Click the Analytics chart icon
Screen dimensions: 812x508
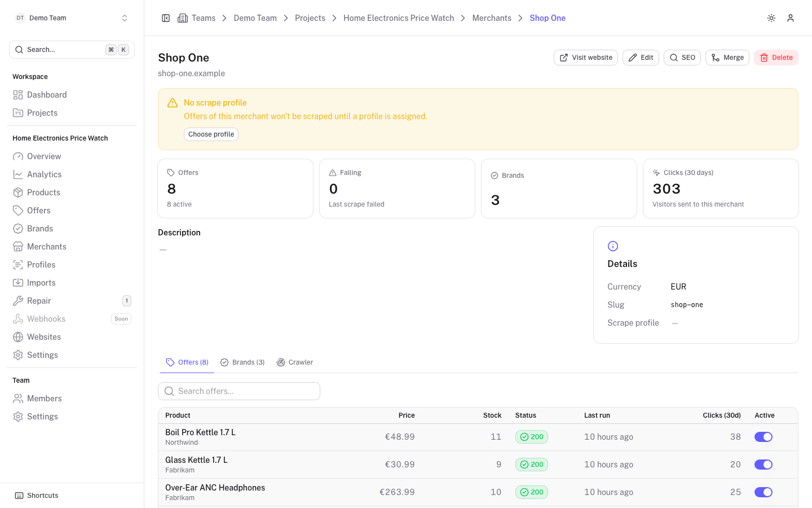coord(18,174)
